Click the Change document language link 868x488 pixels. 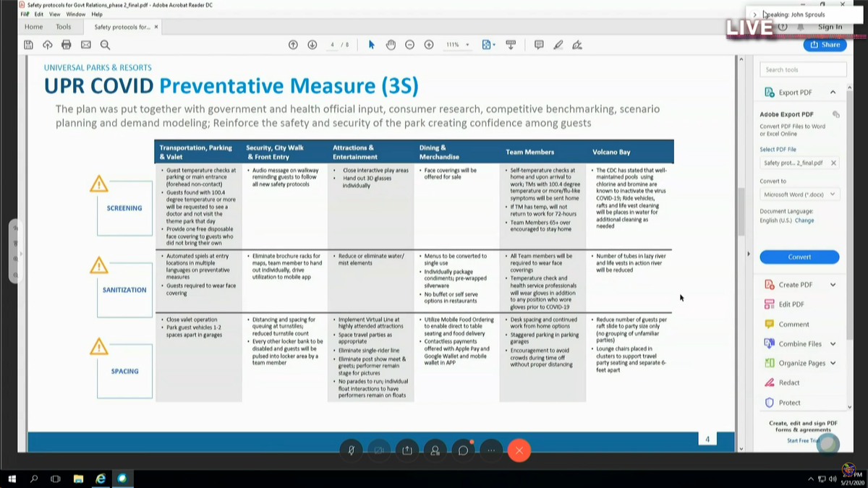point(804,221)
